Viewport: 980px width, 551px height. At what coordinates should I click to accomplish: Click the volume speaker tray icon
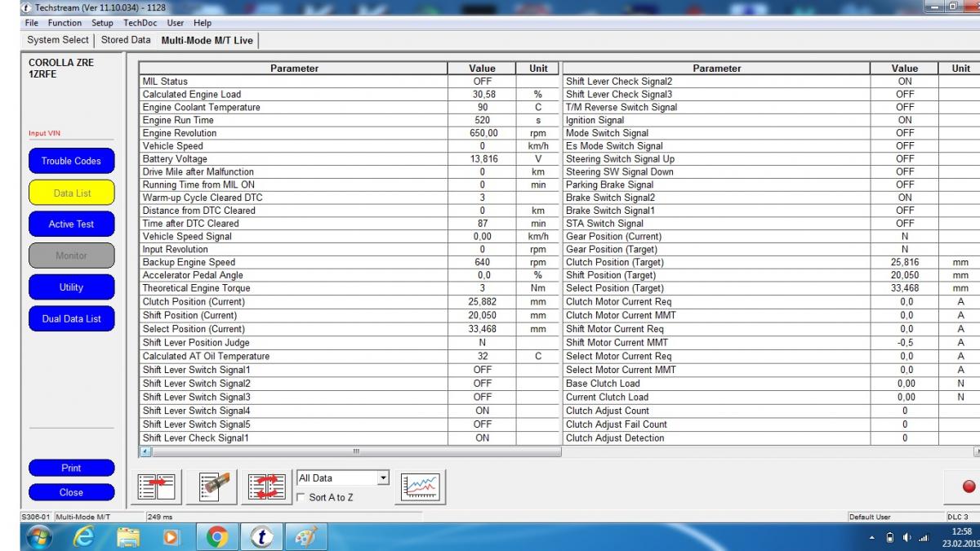[x=907, y=538]
